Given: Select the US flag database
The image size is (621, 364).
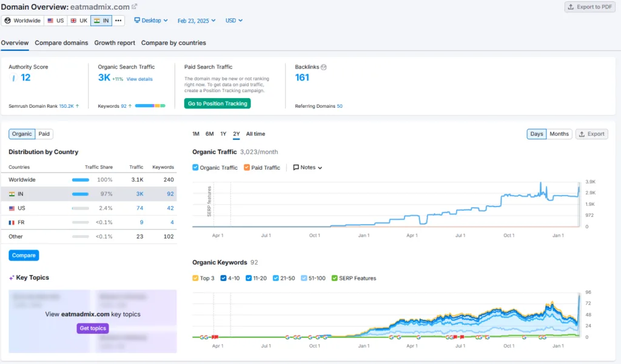Looking at the screenshot, I should (x=55, y=21).
